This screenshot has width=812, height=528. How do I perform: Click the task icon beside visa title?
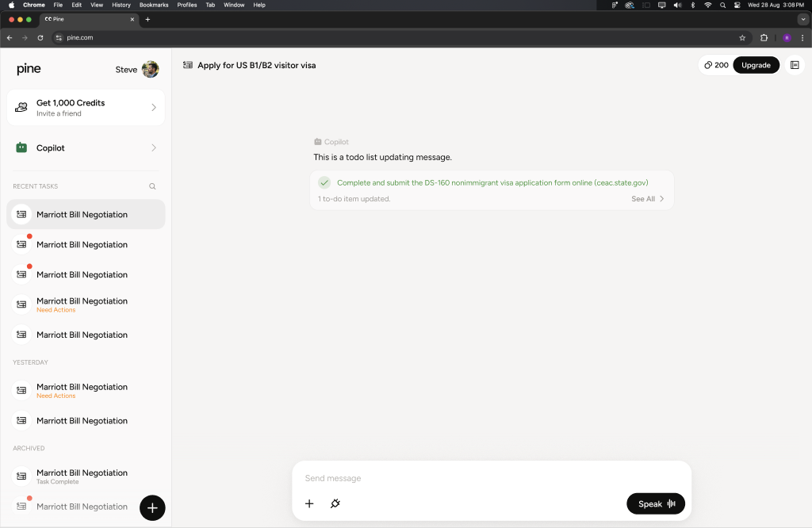coord(188,65)
